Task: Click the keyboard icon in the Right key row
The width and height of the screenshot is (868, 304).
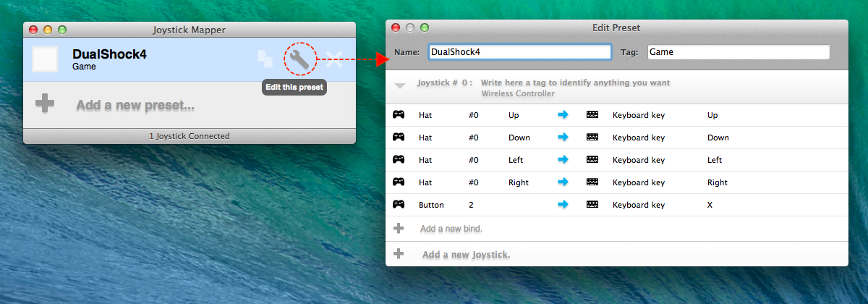Action: 592,182
